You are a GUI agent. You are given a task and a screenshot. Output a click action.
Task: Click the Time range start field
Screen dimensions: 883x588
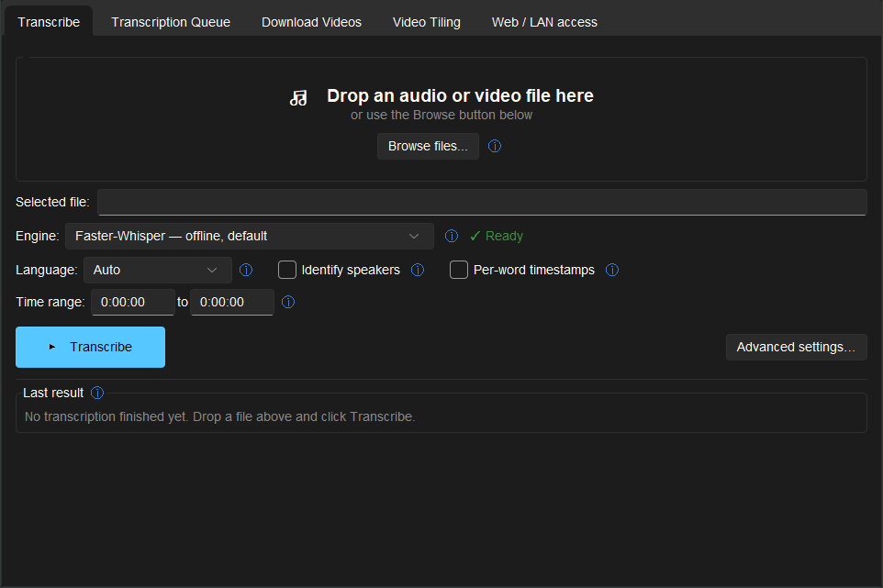coord(133,302)
